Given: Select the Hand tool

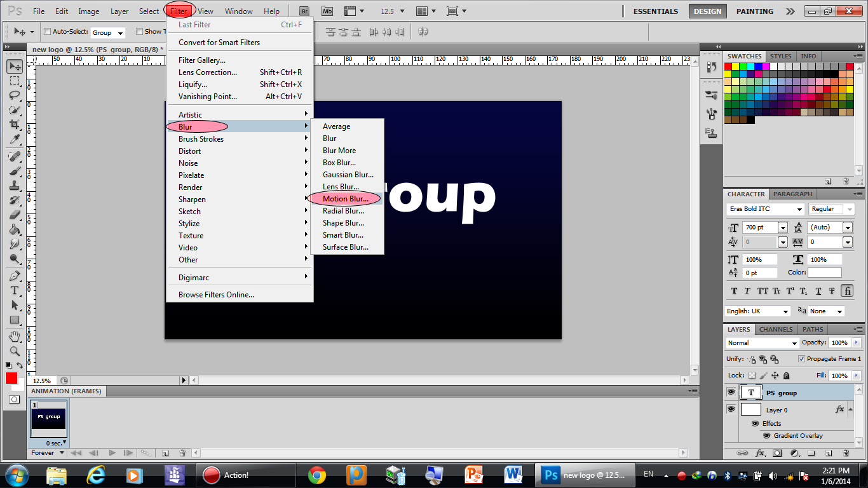Looking at the screenshot, I should coord(14,336).
